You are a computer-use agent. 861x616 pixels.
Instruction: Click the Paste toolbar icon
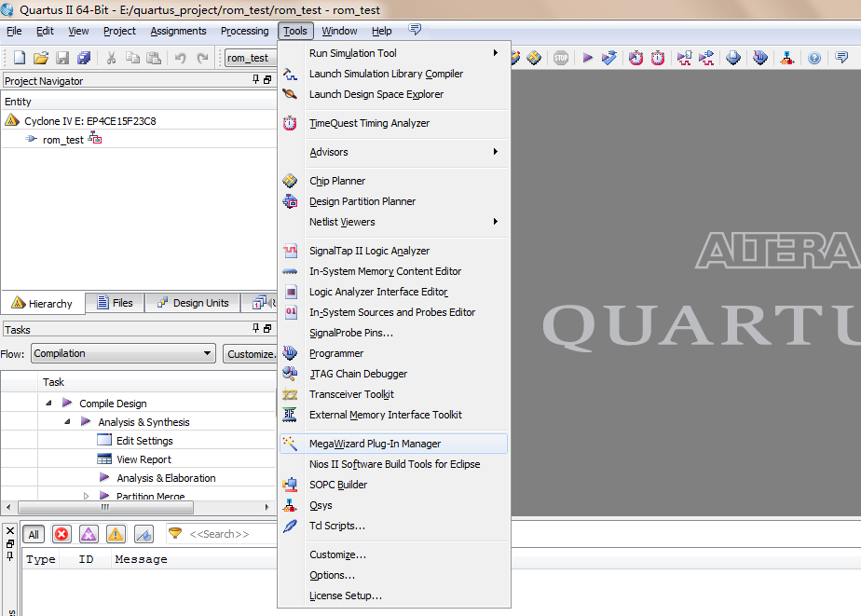click(154, 58)
